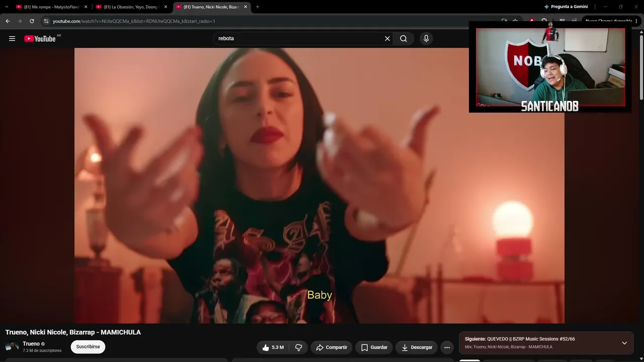Screen dimensions: 644x362
Task: Open Trueno channel avatar
Action: [12, 347]
